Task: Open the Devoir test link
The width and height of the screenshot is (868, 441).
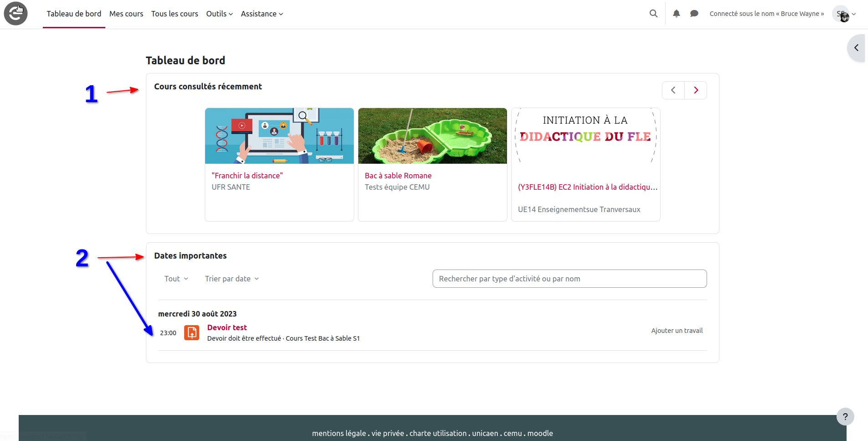Action: (227, 327)
